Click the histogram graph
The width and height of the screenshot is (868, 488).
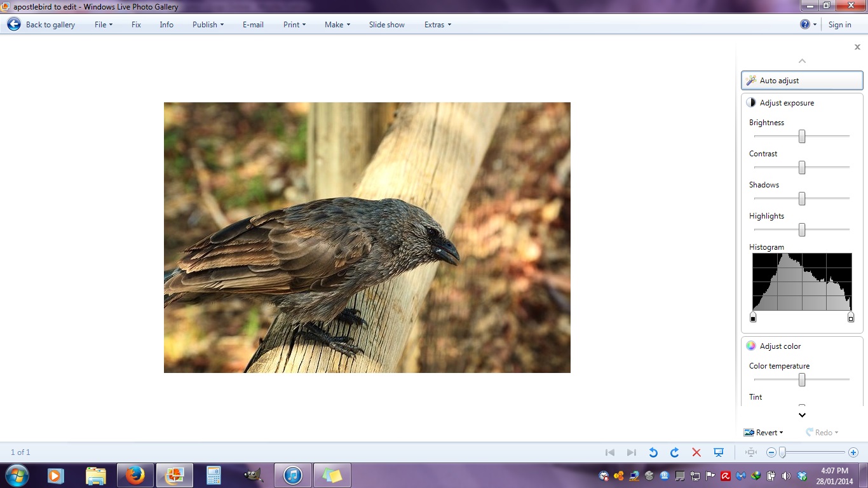pyautogui.click(x=802, y=281)
